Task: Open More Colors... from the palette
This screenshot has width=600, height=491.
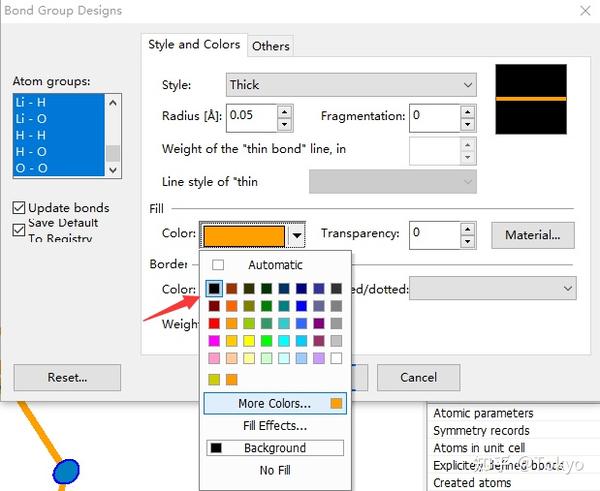Action: (x=275, y=403)
